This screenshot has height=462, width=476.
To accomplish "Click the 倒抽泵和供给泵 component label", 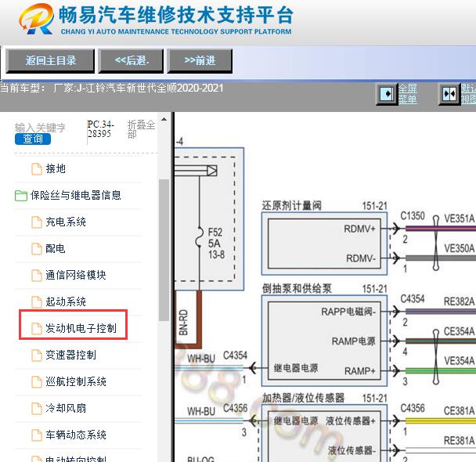I will [x=297, y=289].
